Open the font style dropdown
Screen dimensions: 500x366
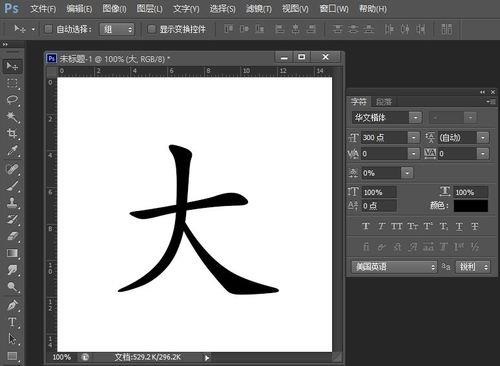(x=470, y=117)
